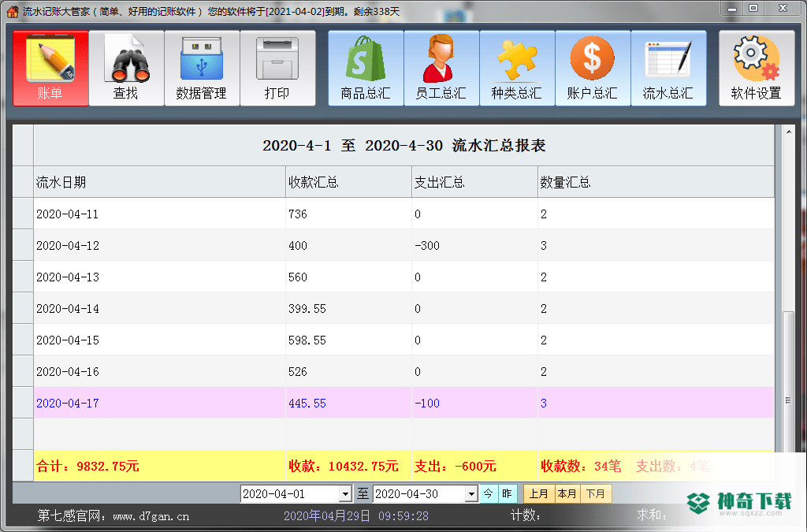This screenshot has width=807, height=532.
Task: Click the 求和 status bar label
Action: pyautogui.click(x=652, y=515)
